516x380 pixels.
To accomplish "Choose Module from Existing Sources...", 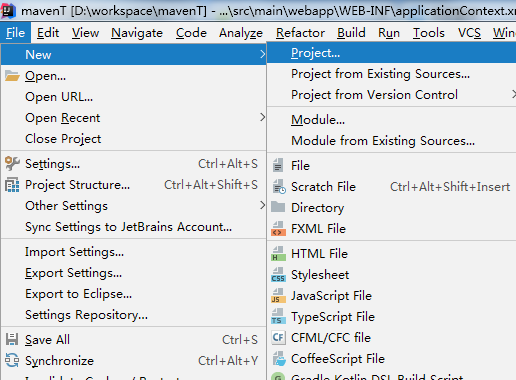I will (x=392, y=141).
